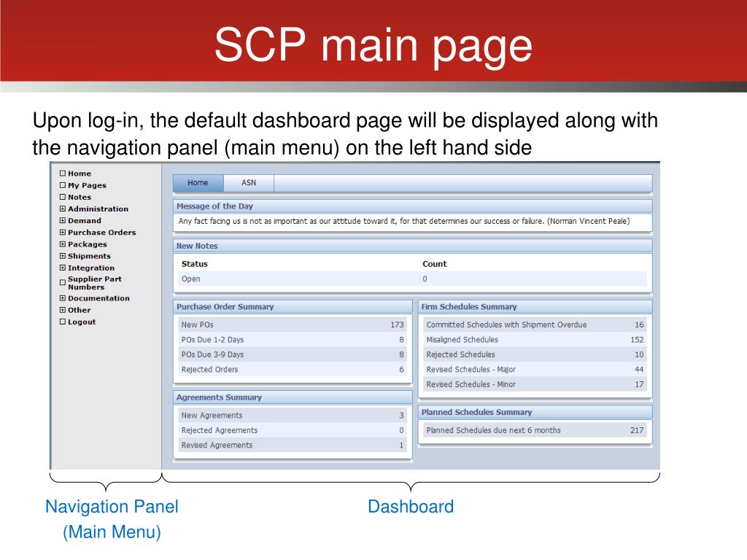Viewport: 747px width, 560px height.
Task: Click Firm Schedules Summary header
Action: (x=535, y=307)
